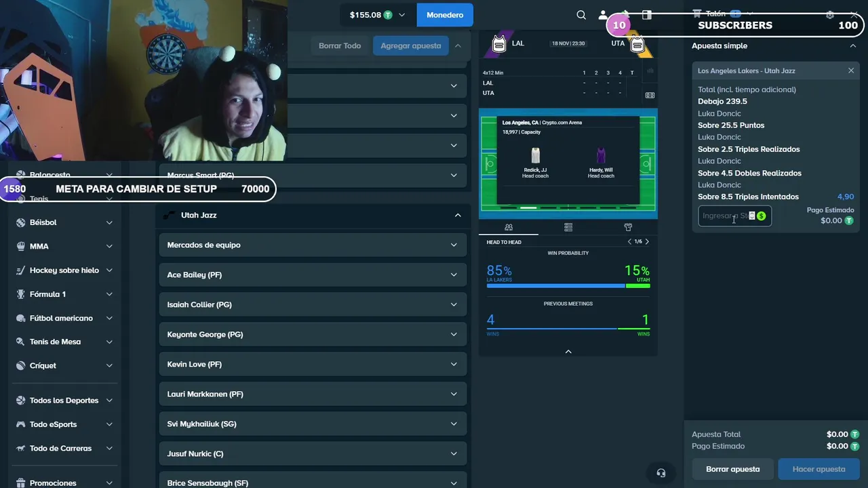Open the search magnifier icon
Screen dimensions: 868x488
pyautogui.click(x=581, y=15)
